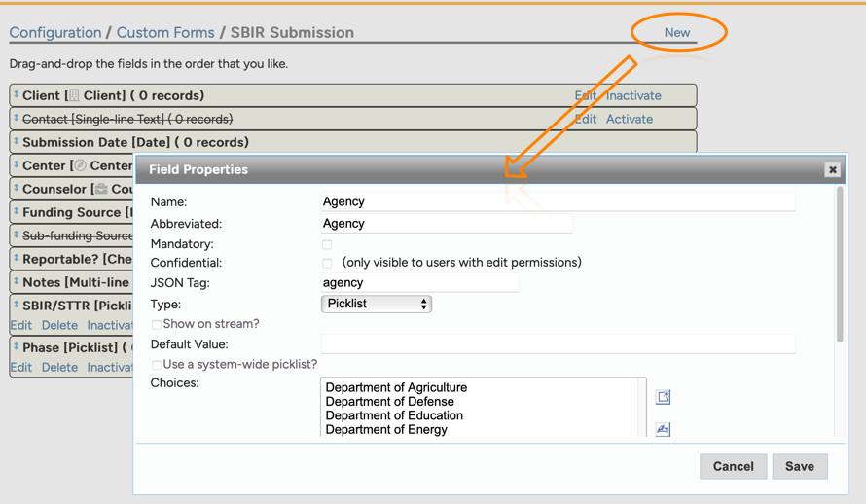Click drag handle of Funding Source row
Image resolution: width=866 pixels, height=504 pixels.
point(17,212)
